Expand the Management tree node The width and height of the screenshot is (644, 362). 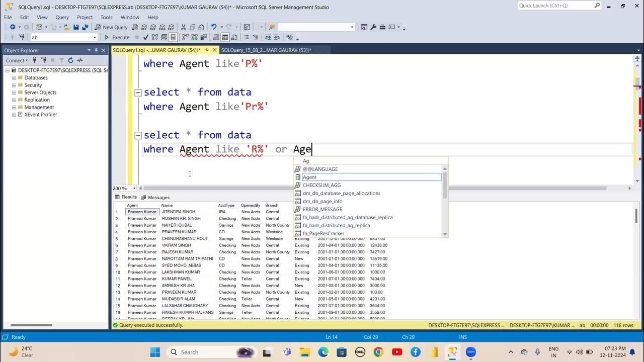[14, 107]
